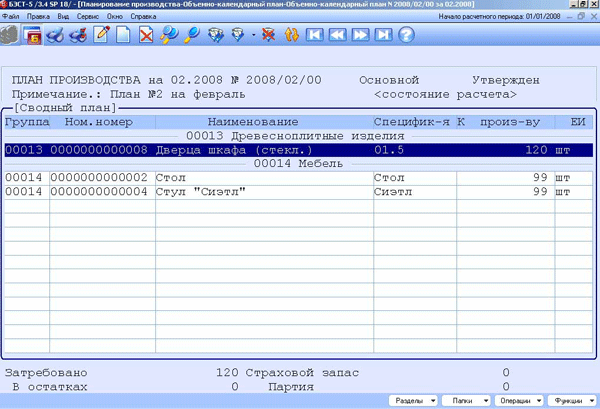Click the Группа column header
This screenshot has width=600, height=409.
[27, 122]
